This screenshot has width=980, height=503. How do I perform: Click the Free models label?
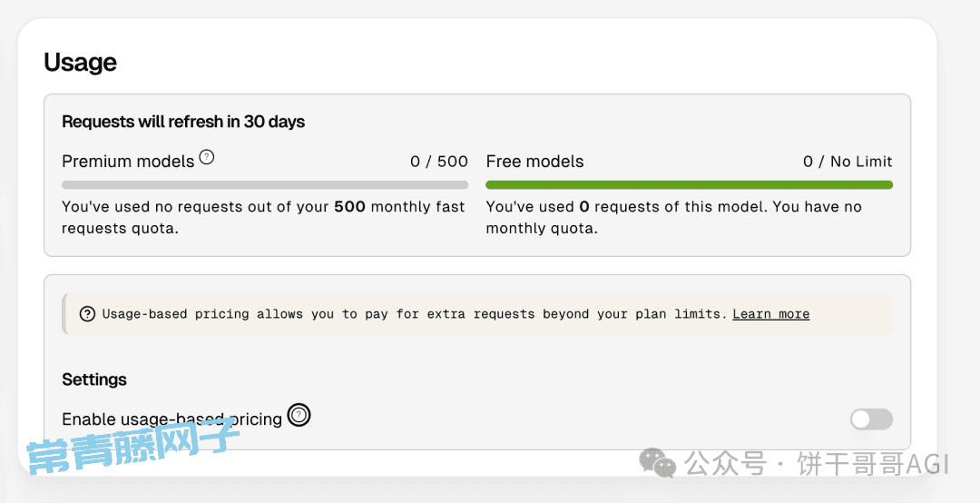534,162
